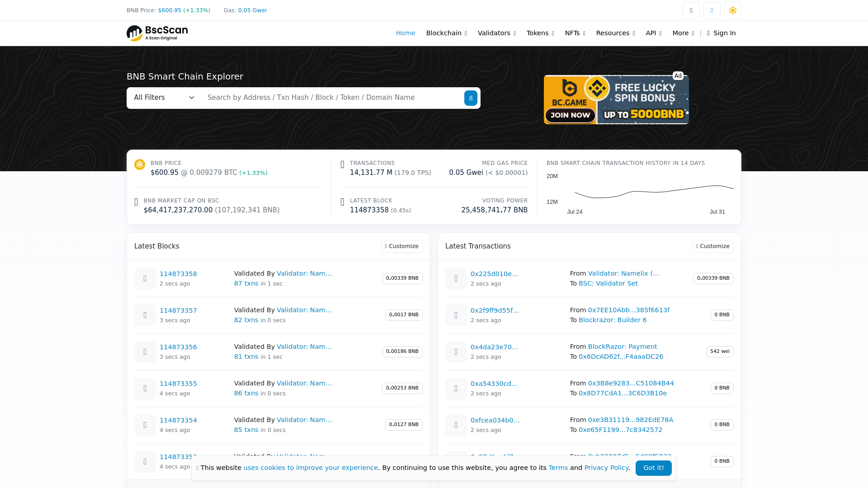View the 87 txns link

click(246, 283)
